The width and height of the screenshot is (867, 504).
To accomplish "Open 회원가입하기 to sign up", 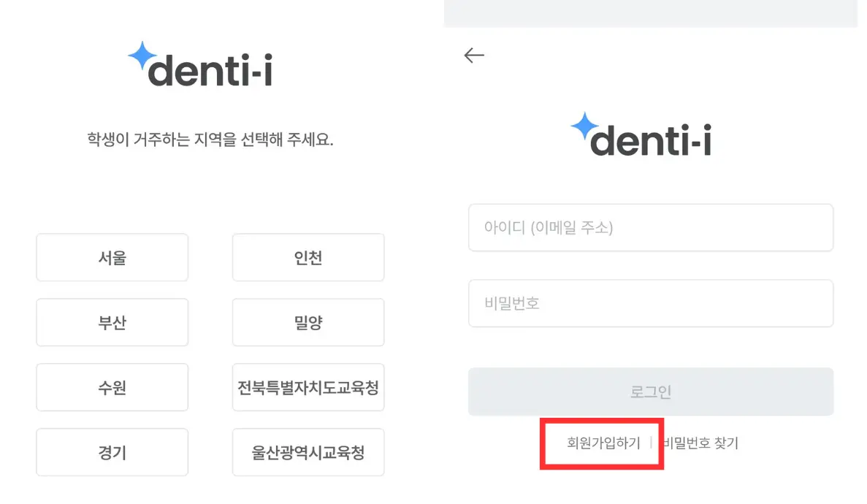I will 601,443.
